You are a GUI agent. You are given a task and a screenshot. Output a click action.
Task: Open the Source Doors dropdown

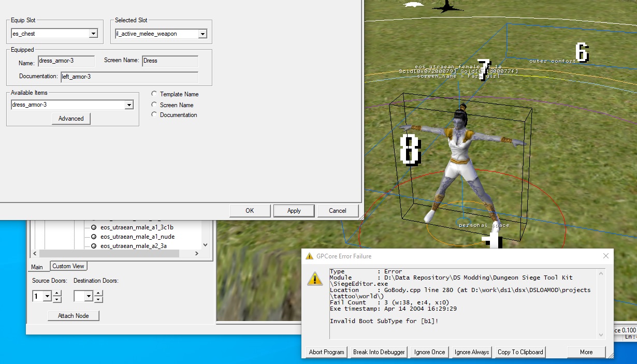[47, 297]
